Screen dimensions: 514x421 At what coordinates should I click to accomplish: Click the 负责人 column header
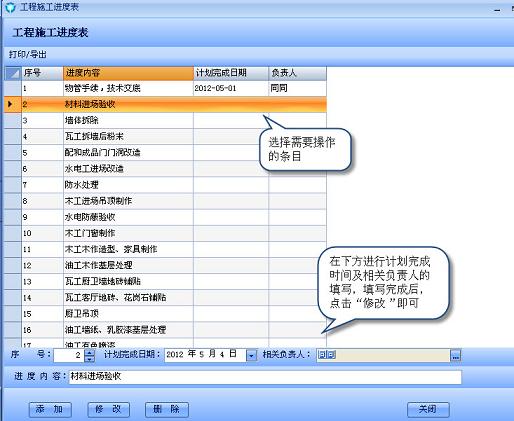coord(297,73)
